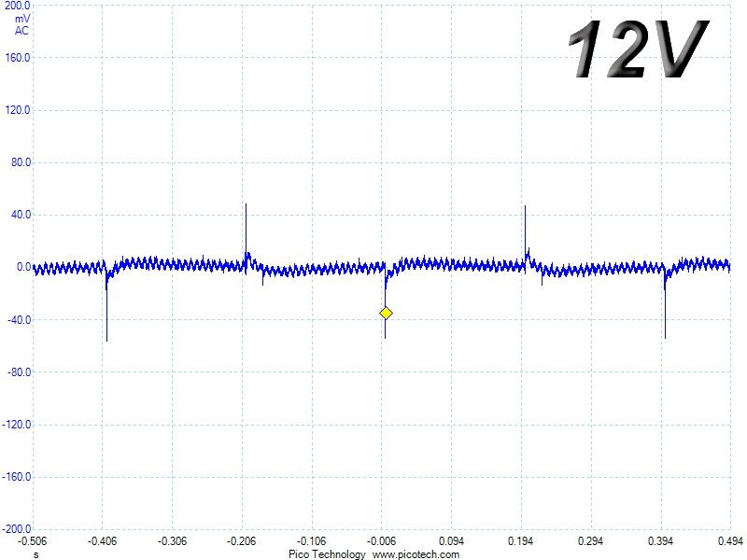Click the -80.0 voltage axis label
This screenshot has width=747, height=560.
tap(19, 371)
